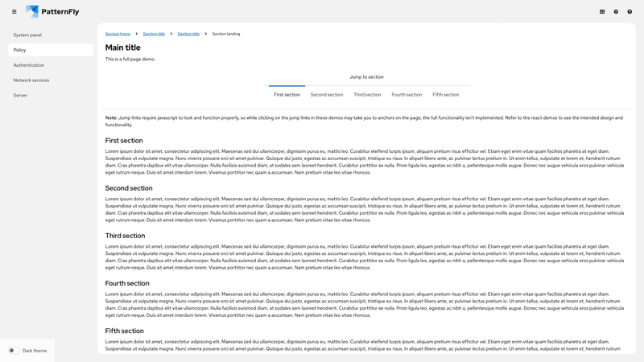Go to Authentication in sidebar
644x362 pixels.
point(29,65)
